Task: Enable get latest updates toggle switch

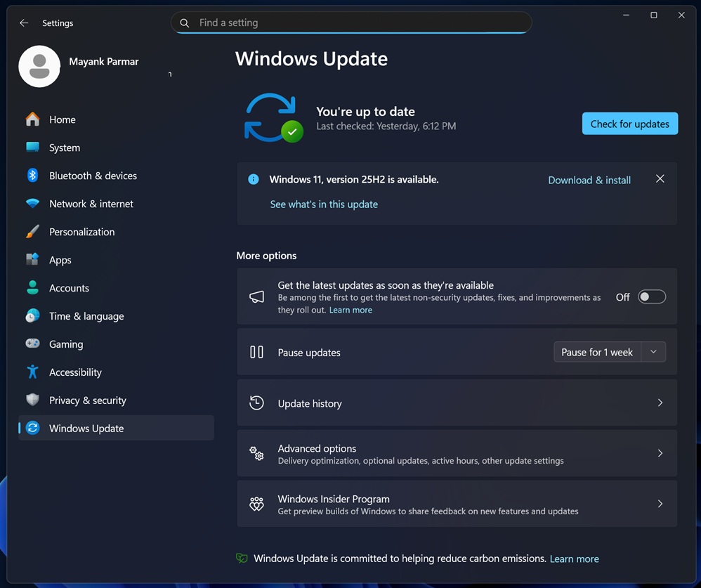Action: click(x=651, y=297)
